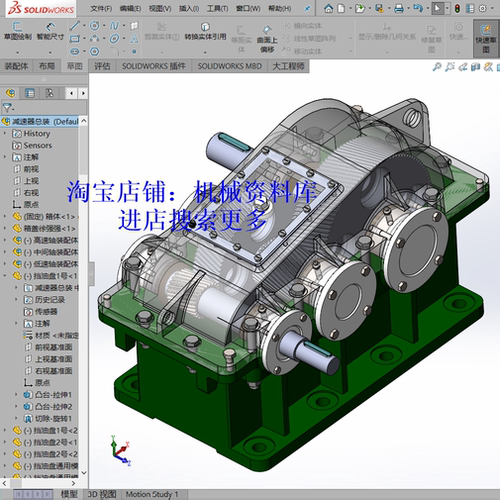500x500 pixels.
Task: Click the Zoom to Area view icon
Action: 450,67
